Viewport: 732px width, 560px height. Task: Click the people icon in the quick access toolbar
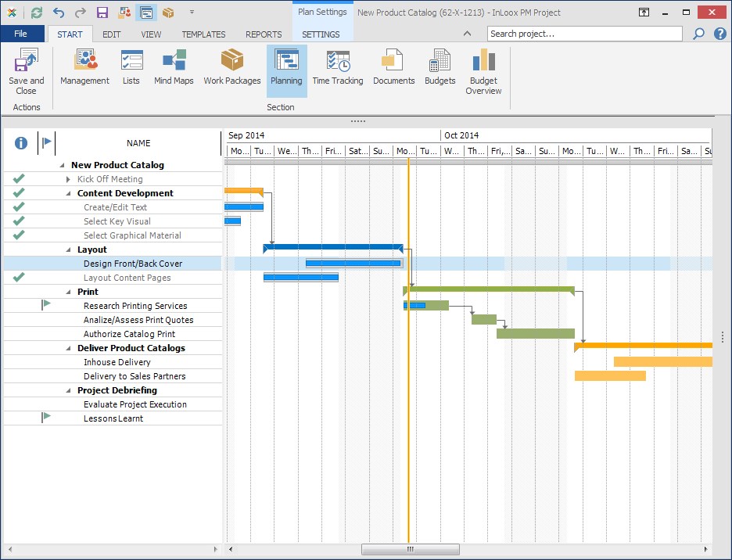click(x=124, y=13)
